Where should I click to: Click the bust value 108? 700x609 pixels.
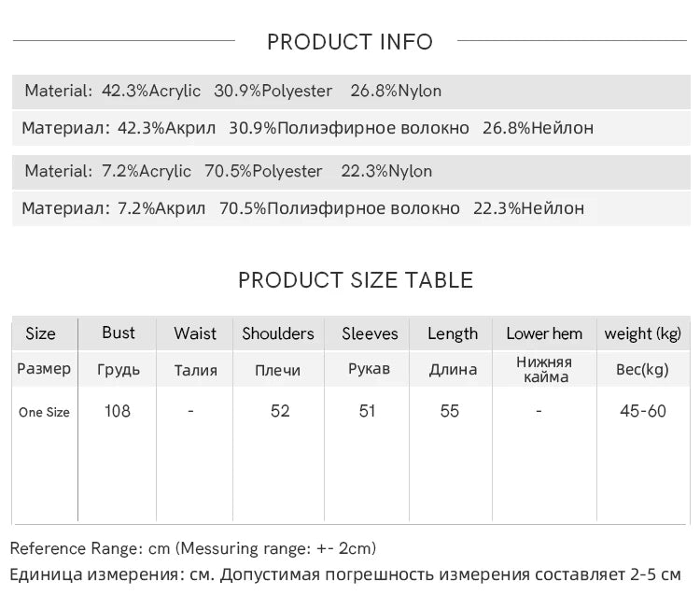(117, 411)
